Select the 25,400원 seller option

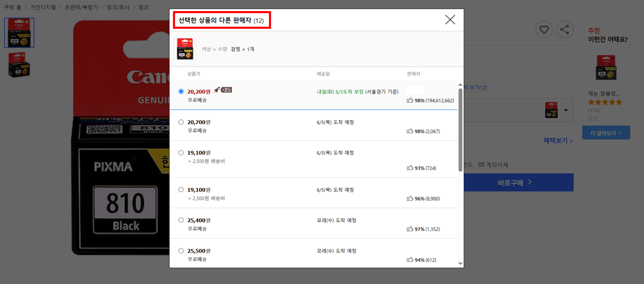[x=181, y=220]
